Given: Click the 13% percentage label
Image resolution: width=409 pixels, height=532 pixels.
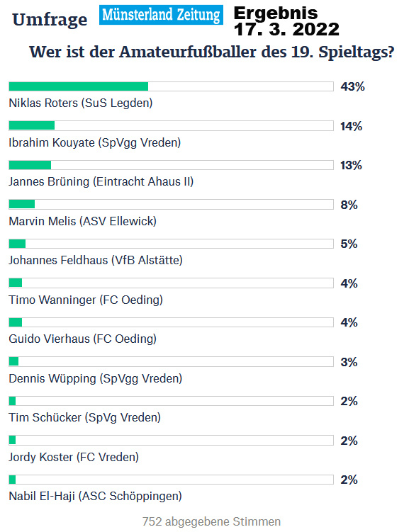Looking at the screenshot, I should pyautogui.click(x=352, y=165).
